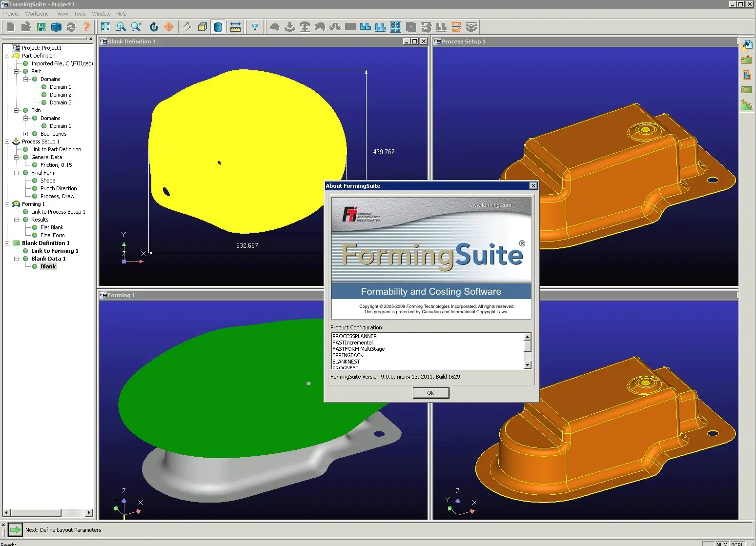This screenshot has height=546, width=756.
Task: Collapse the Blank Definition 1 node
Action: pyautogui.click(x=7, y=243)
